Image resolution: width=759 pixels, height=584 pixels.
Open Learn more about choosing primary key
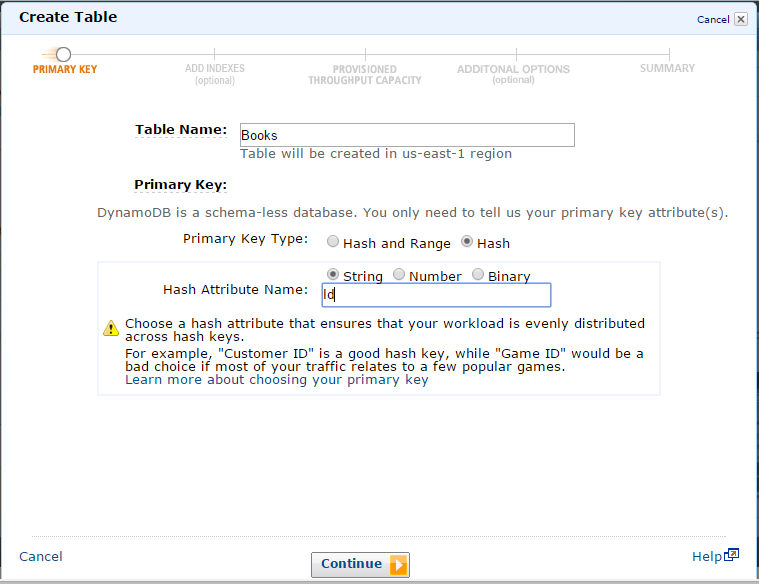pyautogui.click(x=276, y=380)
